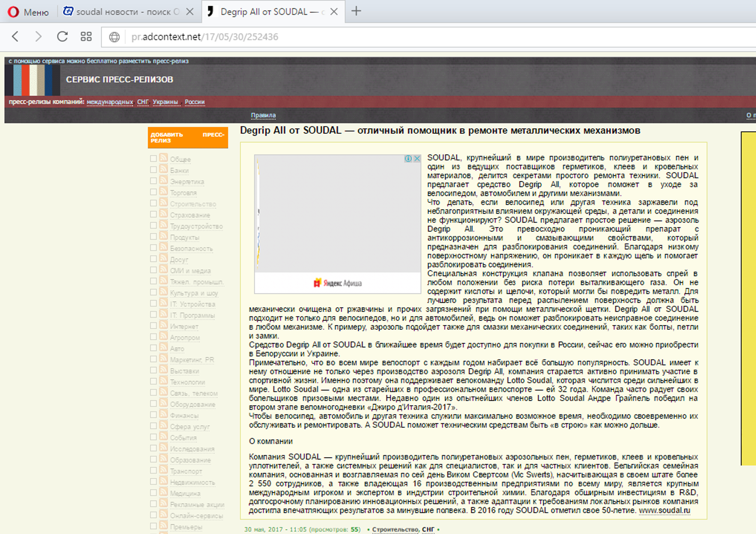
Task: Click the article headline Degrip All от SOUDAL
Action: click(x=440, y=131)
